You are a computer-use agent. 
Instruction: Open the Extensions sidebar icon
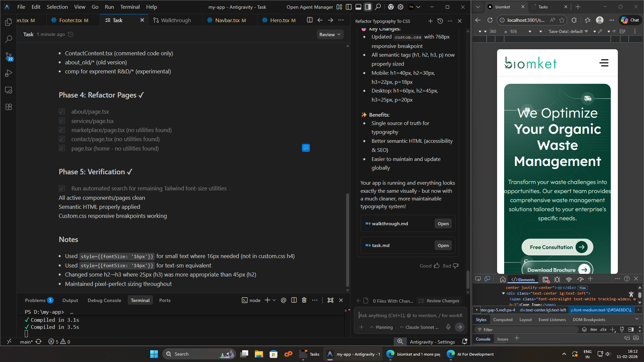9,107
